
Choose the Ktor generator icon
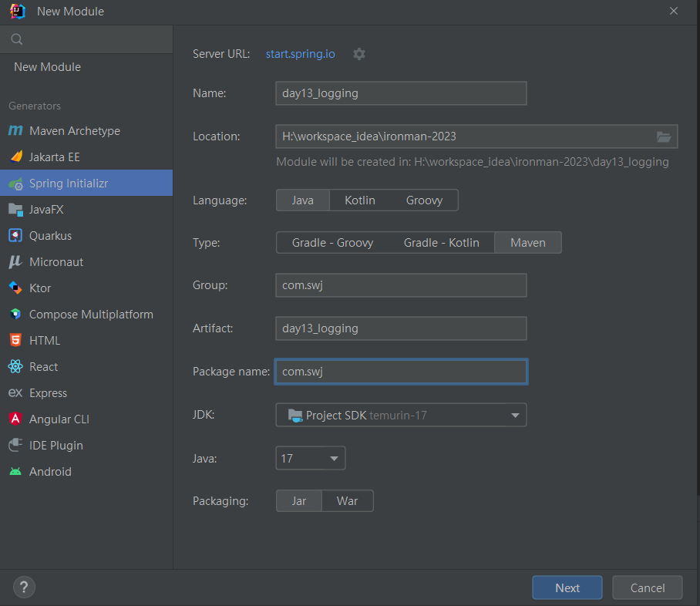point(15,288)
